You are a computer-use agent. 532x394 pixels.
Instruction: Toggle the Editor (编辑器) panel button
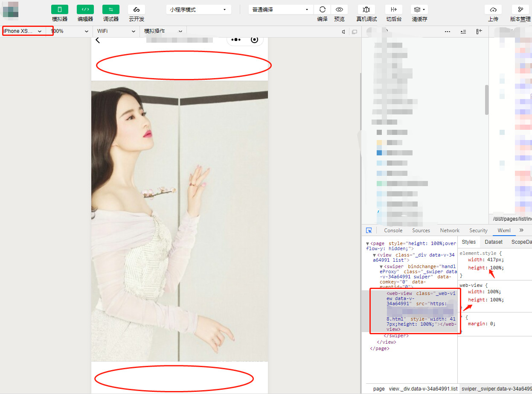pyautogui.click(x=85, y=9)
